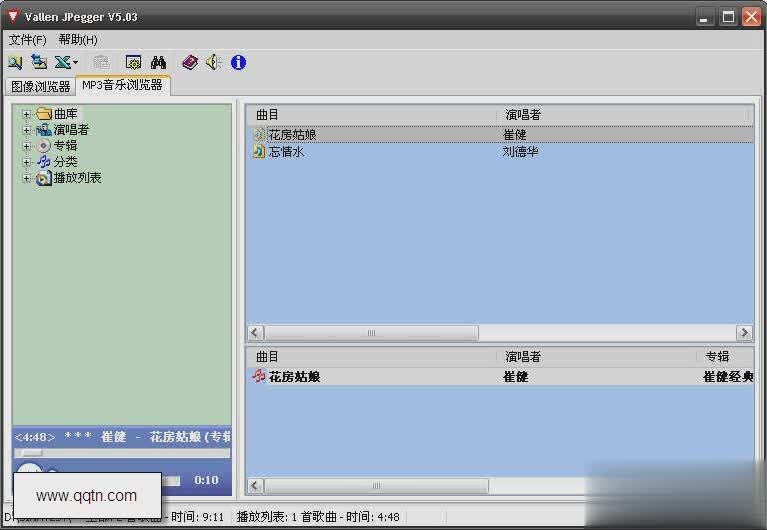Close the Vallen JPegger window
The image size is (767, 530).
tap(751, 17)
